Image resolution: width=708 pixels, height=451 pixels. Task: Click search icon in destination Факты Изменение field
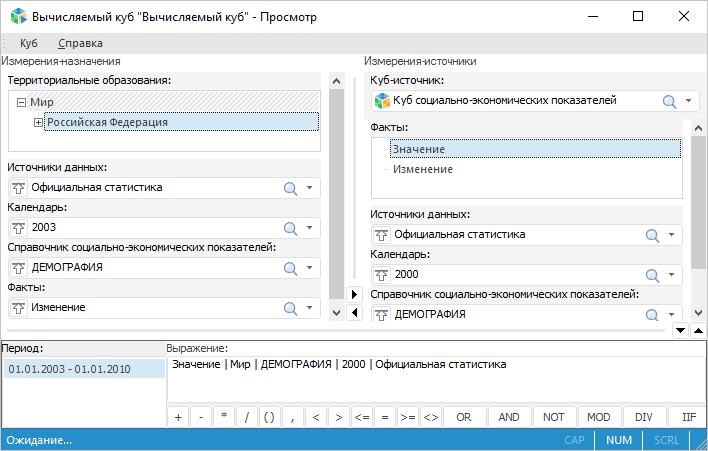(291, 308)
